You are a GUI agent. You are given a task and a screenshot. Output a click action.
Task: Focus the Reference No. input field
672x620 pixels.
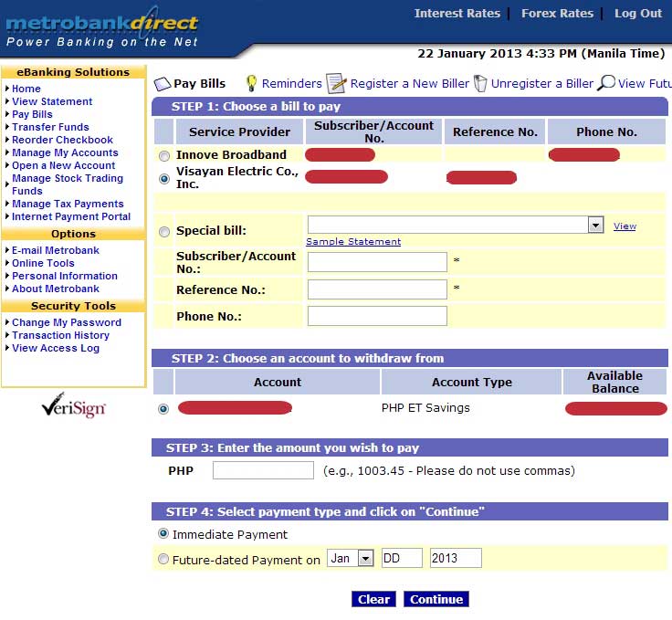[x=377, y=289]
